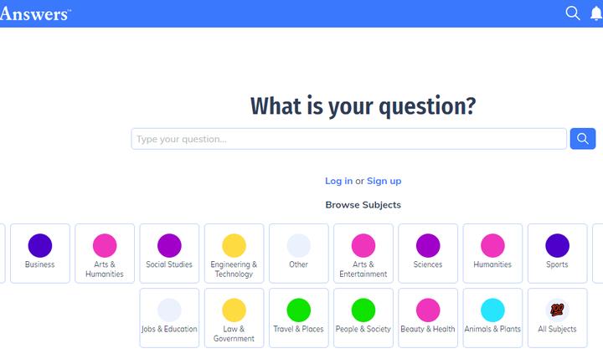Select the Social Studies circle icon

pos(169,245)
